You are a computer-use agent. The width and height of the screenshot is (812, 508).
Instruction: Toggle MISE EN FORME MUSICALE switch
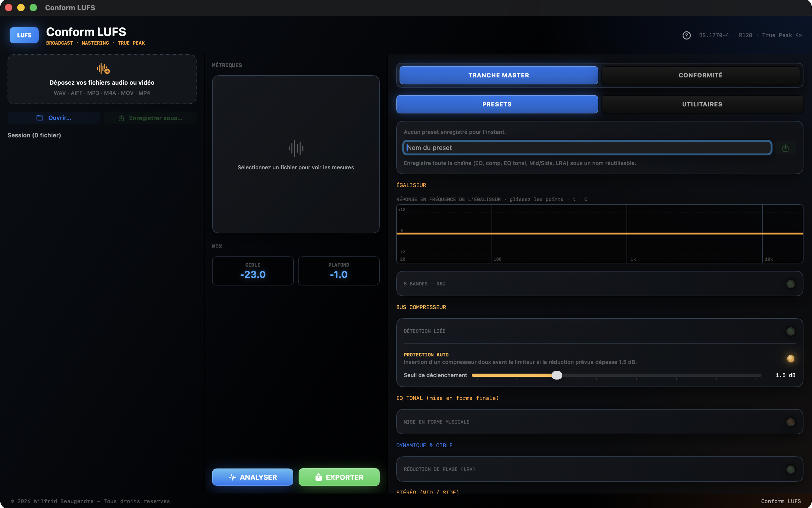pos(791,422)
